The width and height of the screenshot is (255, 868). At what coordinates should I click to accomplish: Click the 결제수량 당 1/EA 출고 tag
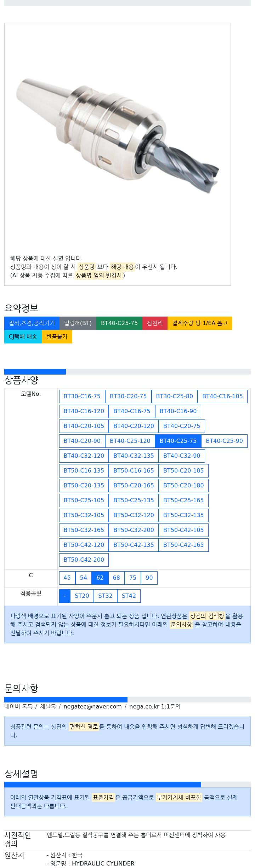(x=200, y=323)
